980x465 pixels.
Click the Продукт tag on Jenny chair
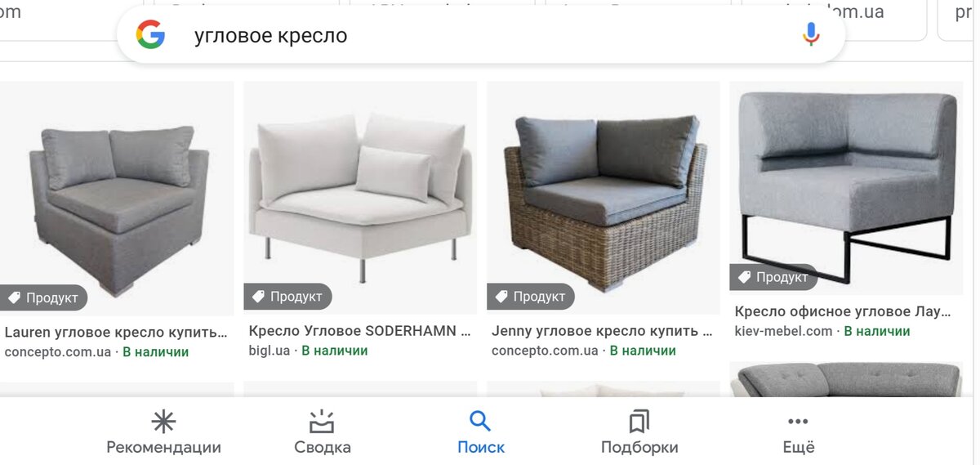coord(530,297)
